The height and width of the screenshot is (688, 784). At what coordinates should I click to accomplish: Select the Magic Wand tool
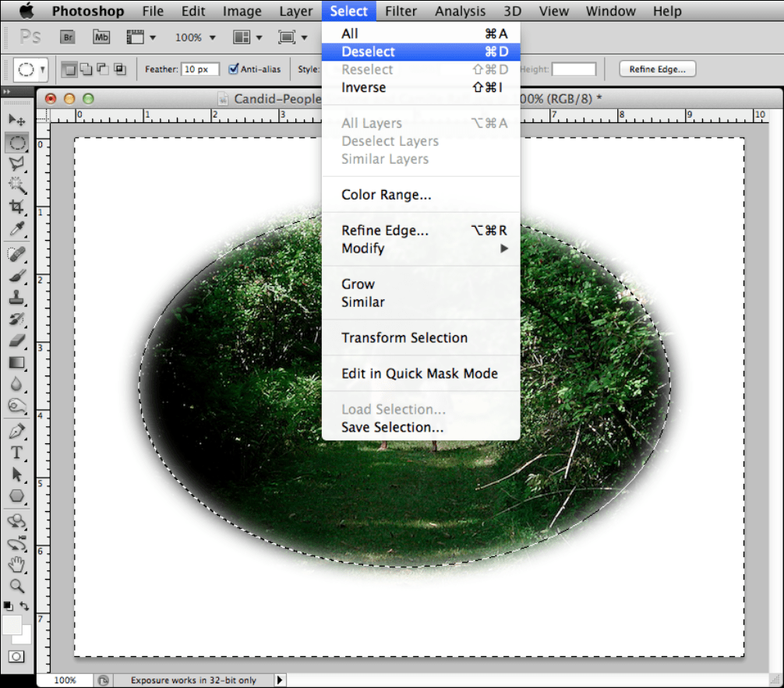tap(16, 185)
